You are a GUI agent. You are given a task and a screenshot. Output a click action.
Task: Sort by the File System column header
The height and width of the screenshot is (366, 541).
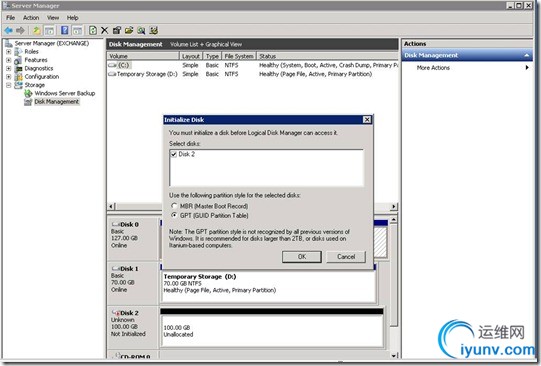pyautogui.click(x=239, y=56)
